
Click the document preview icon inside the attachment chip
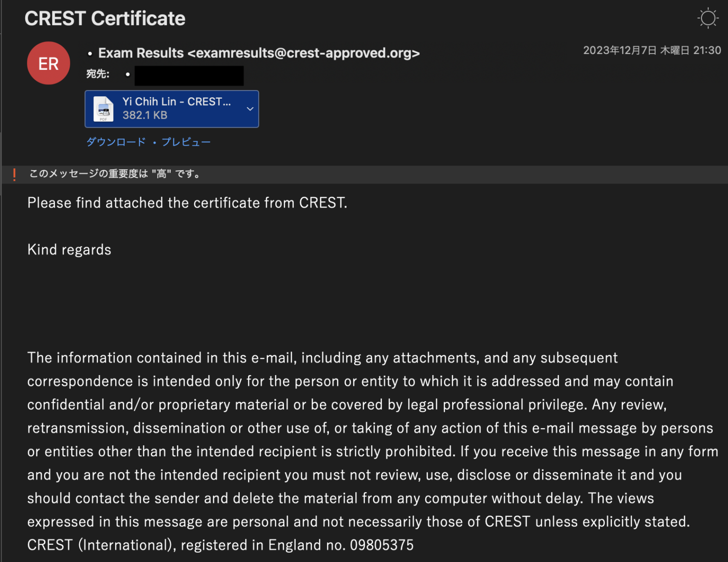click(x=103, y=109)
